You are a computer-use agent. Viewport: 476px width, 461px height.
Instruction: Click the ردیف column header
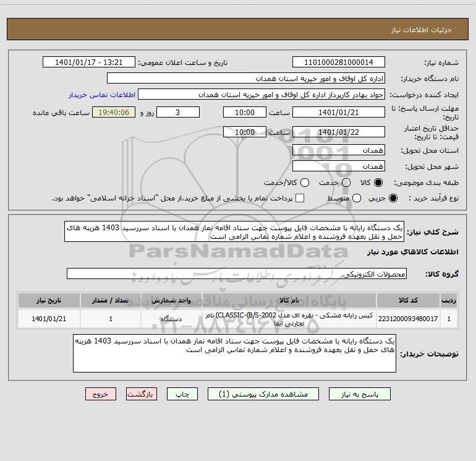[x=449, y=300]
